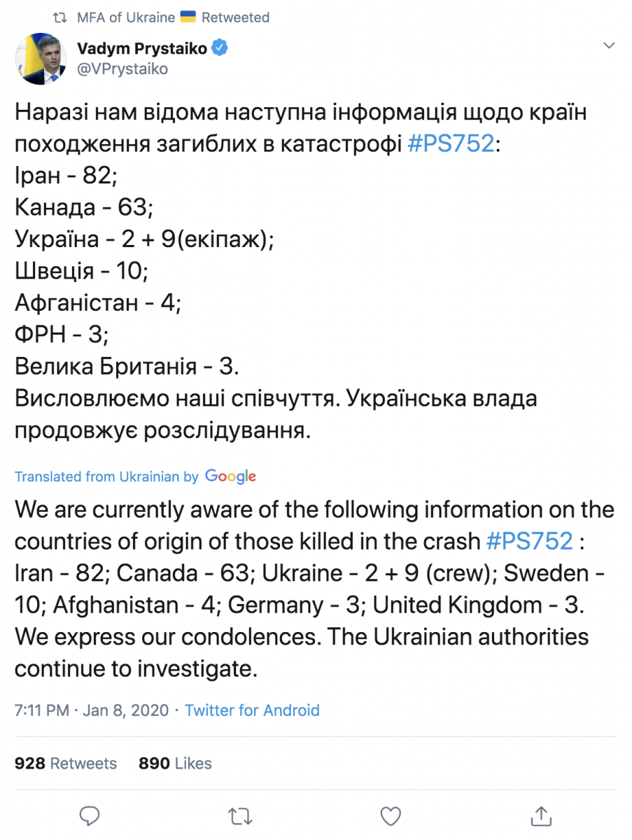Open the @VPrystaiko handle link
This screenshot has width=632, height=840.
click(x=122, y=69)
